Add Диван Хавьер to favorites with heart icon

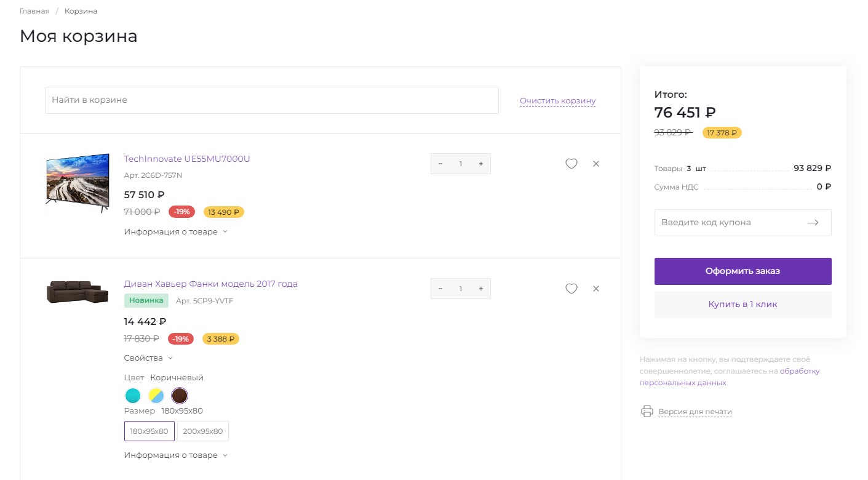click(x=571, y=289)
